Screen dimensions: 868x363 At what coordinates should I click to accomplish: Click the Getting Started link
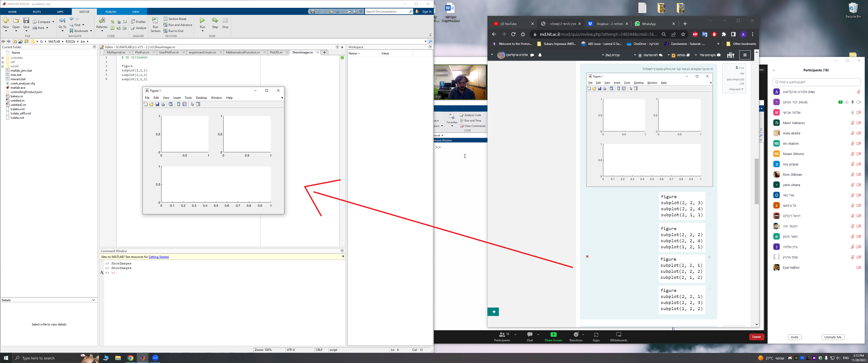point(158,257)
